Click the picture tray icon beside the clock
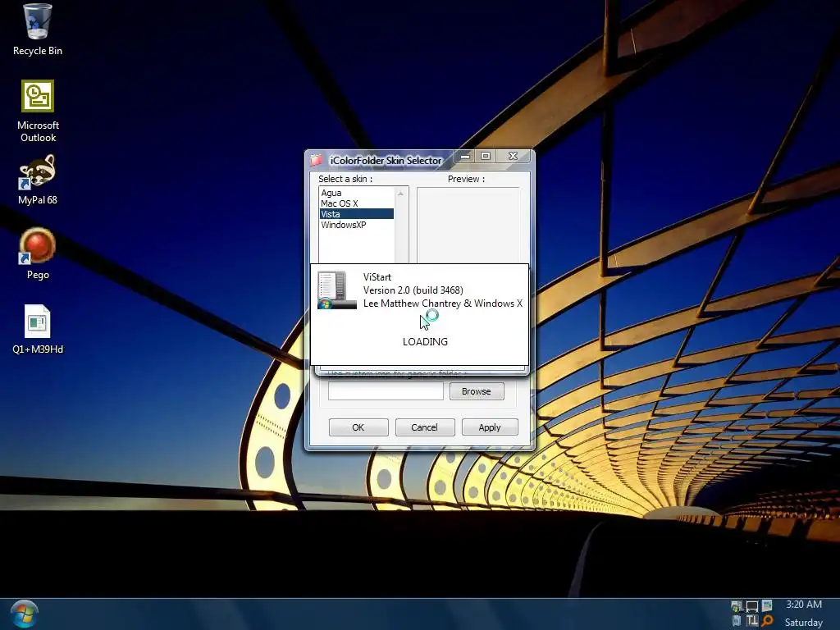The height and width of the screenshot is (630, 840). (x=767, y=605)
